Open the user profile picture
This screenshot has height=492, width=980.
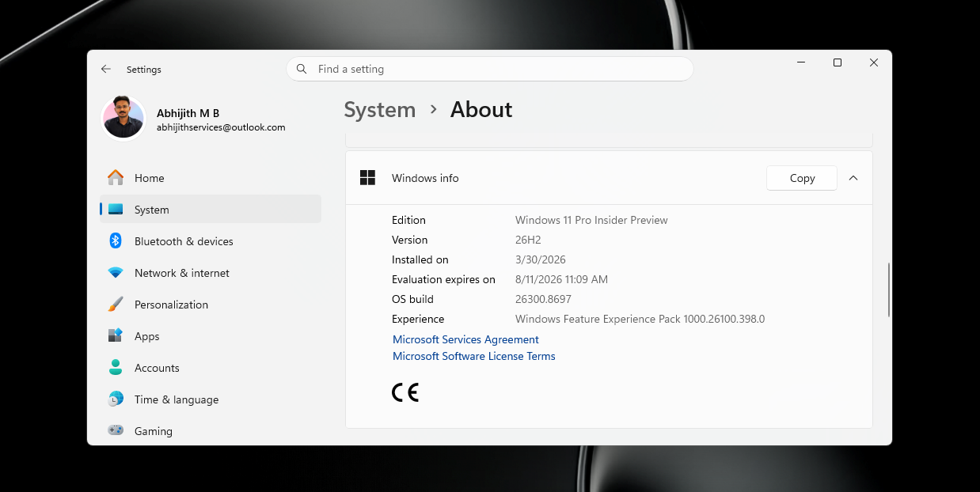[x=123, y=119]
